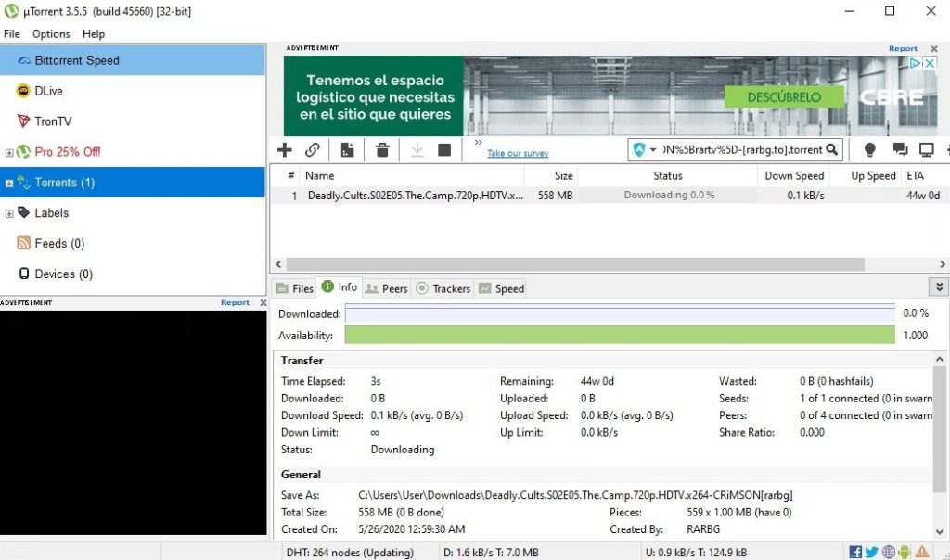This screenshot has width=950, height=560.
Task: Click the Add Torrent plus icon
Action: pyautogui.click(x=285, y=149)
